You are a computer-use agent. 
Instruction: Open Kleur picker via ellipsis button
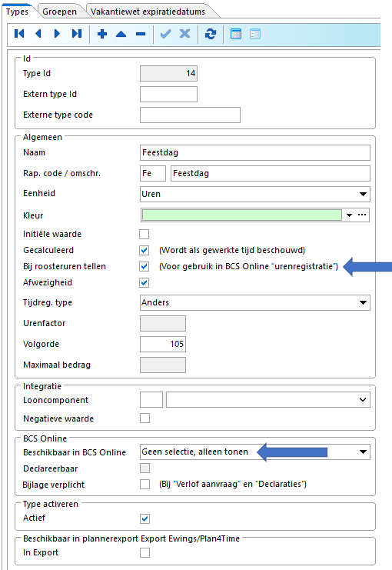pos(362,215)
